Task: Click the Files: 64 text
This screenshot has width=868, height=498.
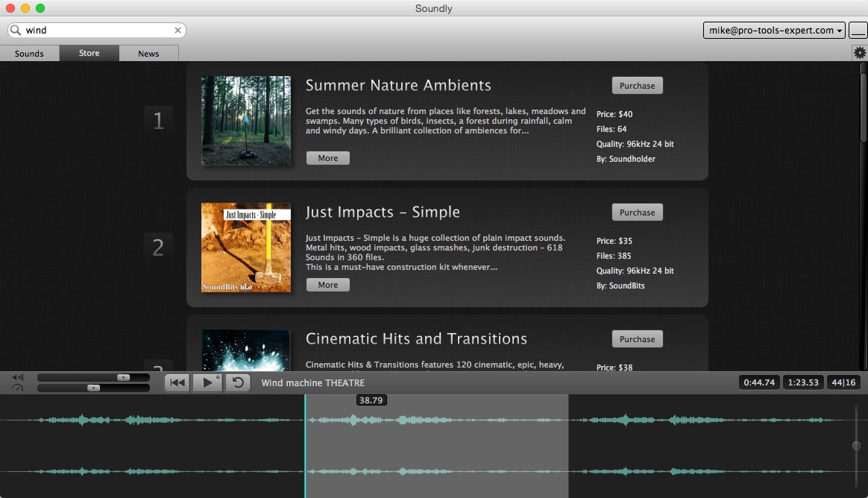Action: [611, 129]
